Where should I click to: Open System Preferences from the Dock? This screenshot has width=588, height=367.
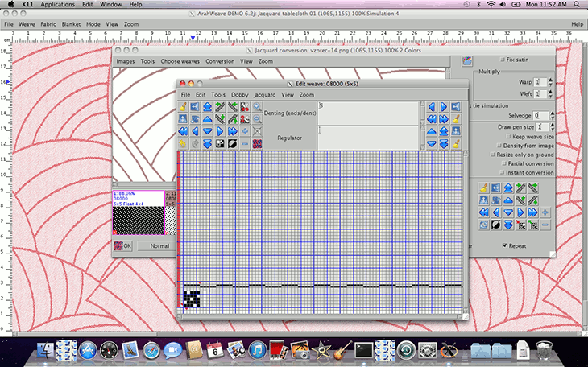(427, 350)
